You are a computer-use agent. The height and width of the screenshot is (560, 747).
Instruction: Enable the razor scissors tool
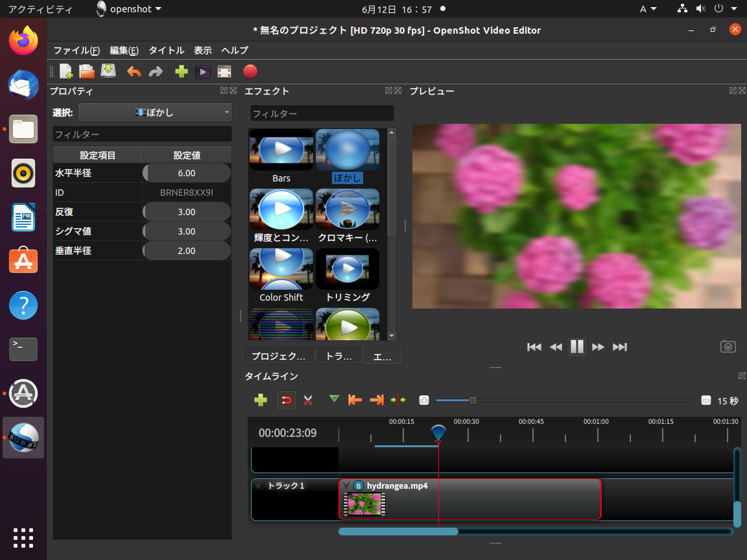[308, 400]
